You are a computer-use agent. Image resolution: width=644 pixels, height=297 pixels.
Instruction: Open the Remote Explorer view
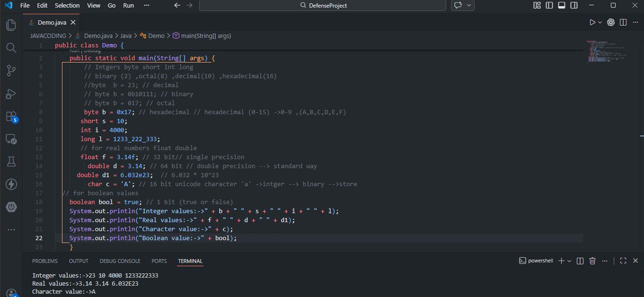coord(11,139)
